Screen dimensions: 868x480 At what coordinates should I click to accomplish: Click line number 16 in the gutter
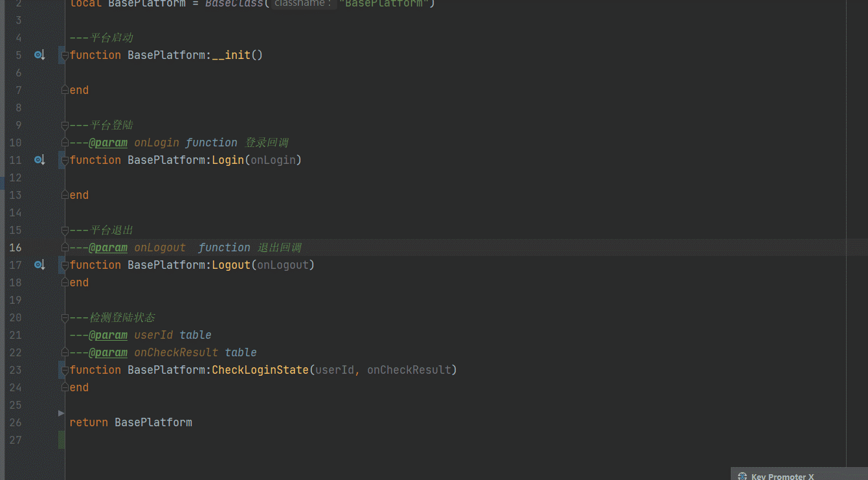click(x=15, y=247)
